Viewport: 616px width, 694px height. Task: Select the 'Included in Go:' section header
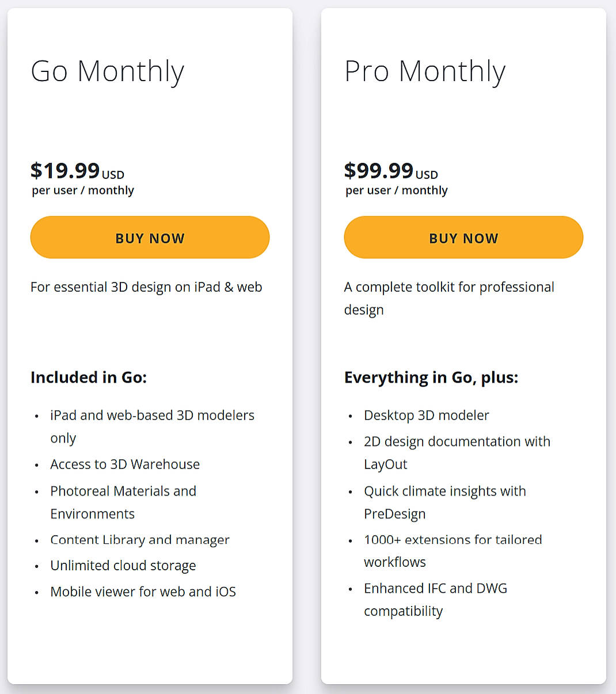pyautogui.click(x=89, y=377)
